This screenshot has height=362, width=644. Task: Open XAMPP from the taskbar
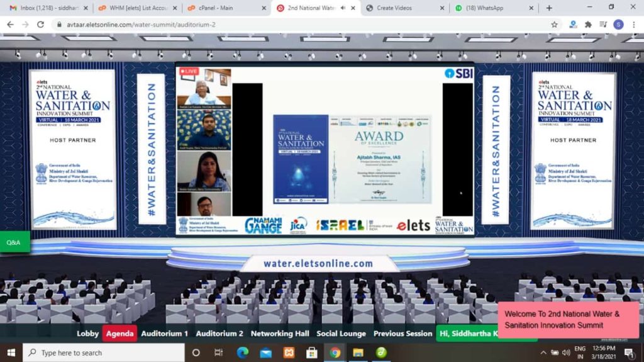point(289,353)
